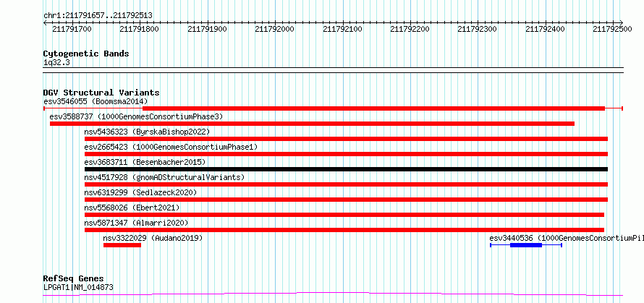
Task: Open nsv6319299 (Sedlazeck2020) variant label
Action: tap(140, 192)
